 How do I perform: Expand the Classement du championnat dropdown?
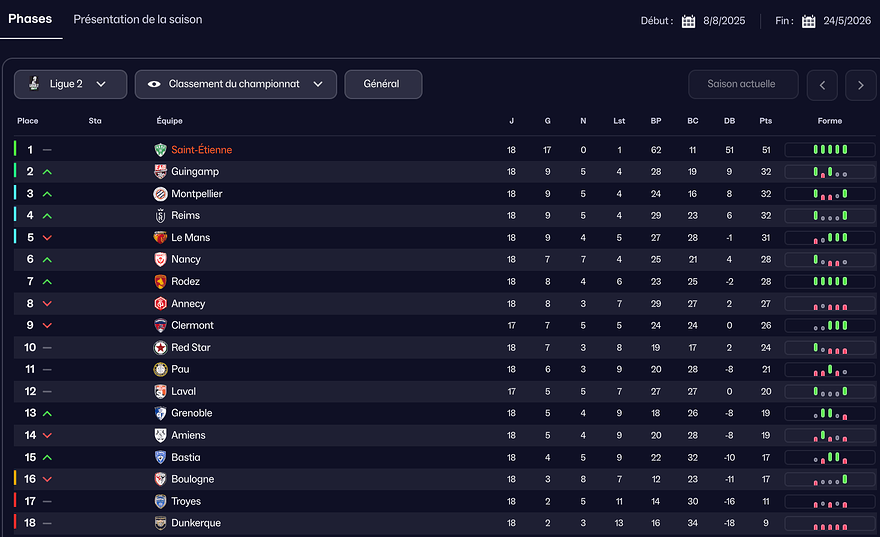coord(235,85)
